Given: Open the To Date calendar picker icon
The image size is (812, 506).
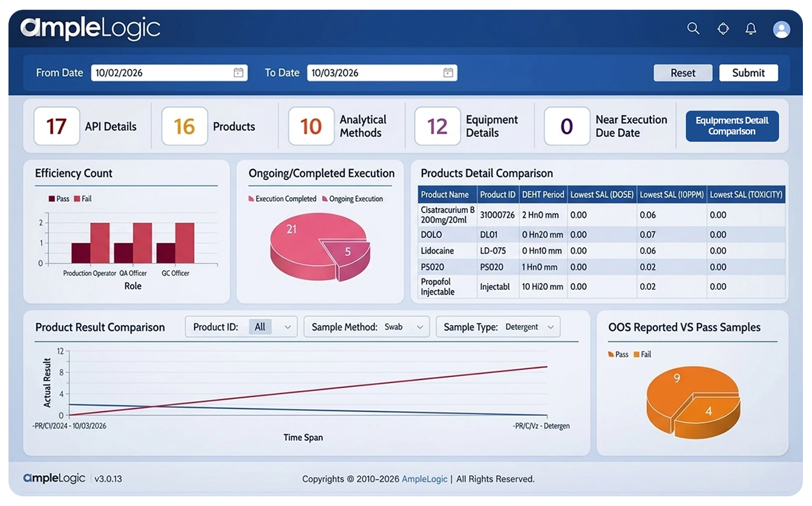Looking at the screenshot, I should coord(448,73).
